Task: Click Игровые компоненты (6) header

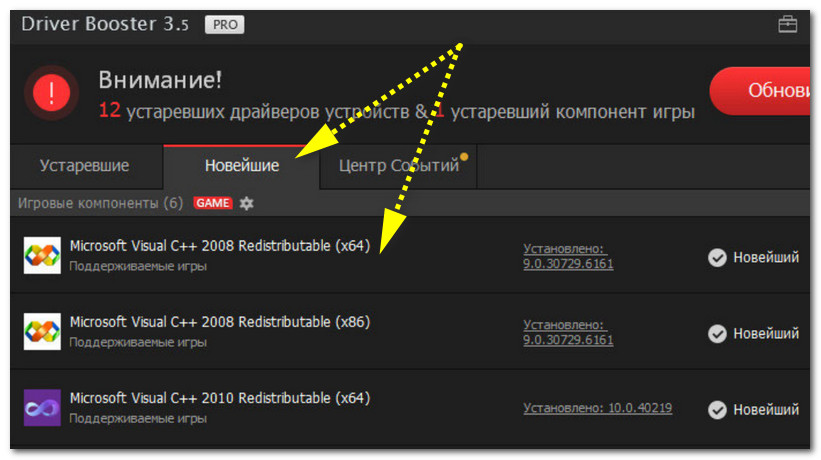Action: (101, 203)
